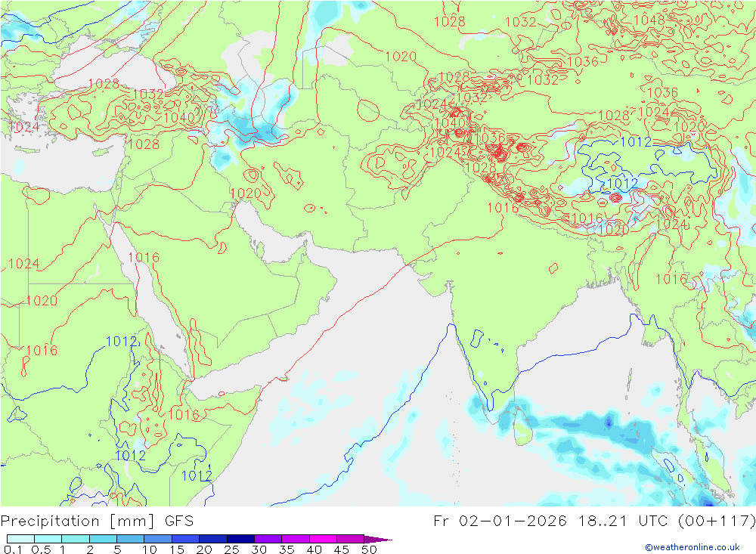Viewport: 756px width, 554px height.
Task: Pick the 45–50 mm legend color swatch
Action: [x=351, y=539]
